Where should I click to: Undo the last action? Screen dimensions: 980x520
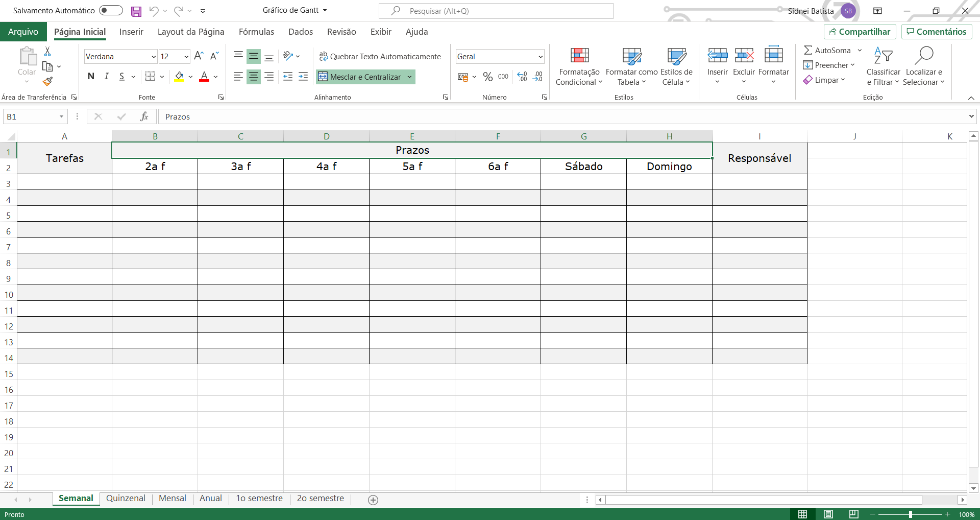(154, 11)
